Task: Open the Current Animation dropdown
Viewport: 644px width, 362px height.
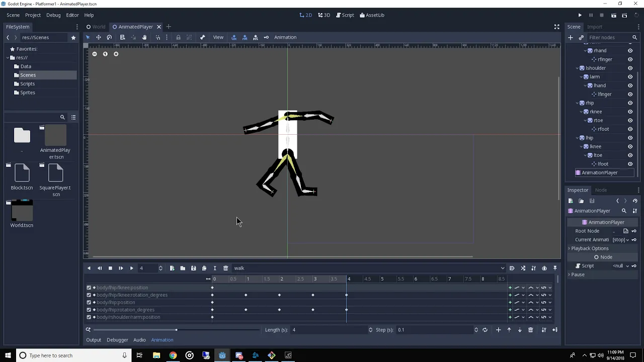Action: 621,240
